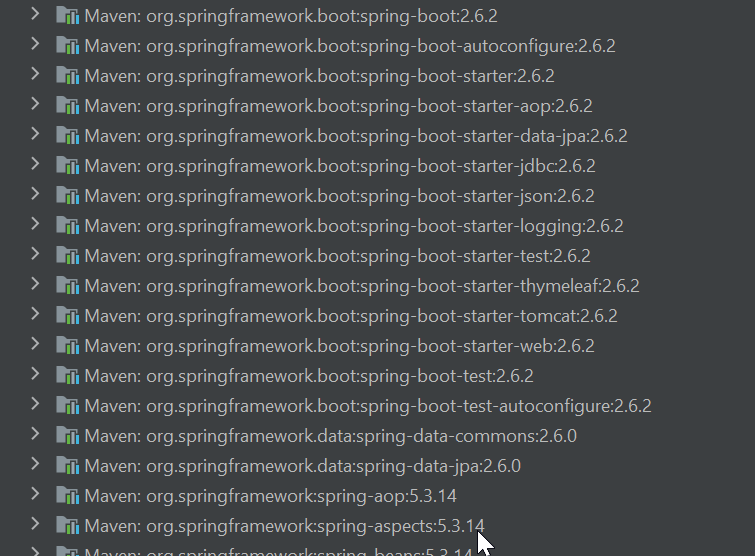Select the spring-boot-starter-test:2.6.2 label
The width and height of the screenshot is (755, 556).
[x=338, y=256]
